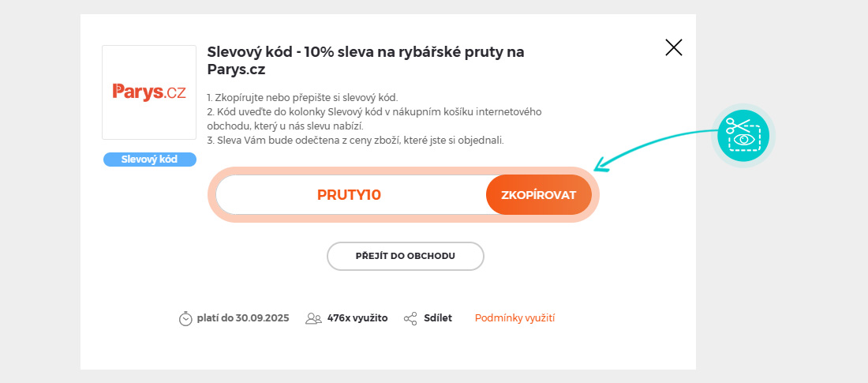Select the PRUTY10 coupon code text

(x=349, y=195)
